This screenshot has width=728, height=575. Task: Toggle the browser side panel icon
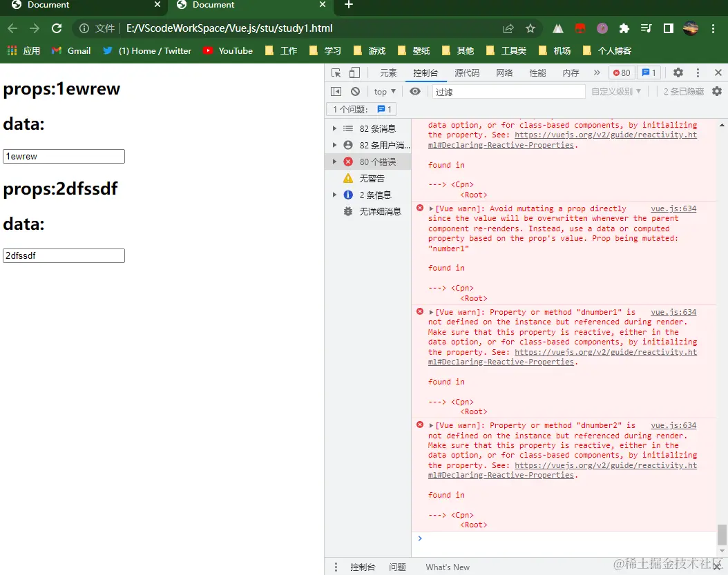668,29
